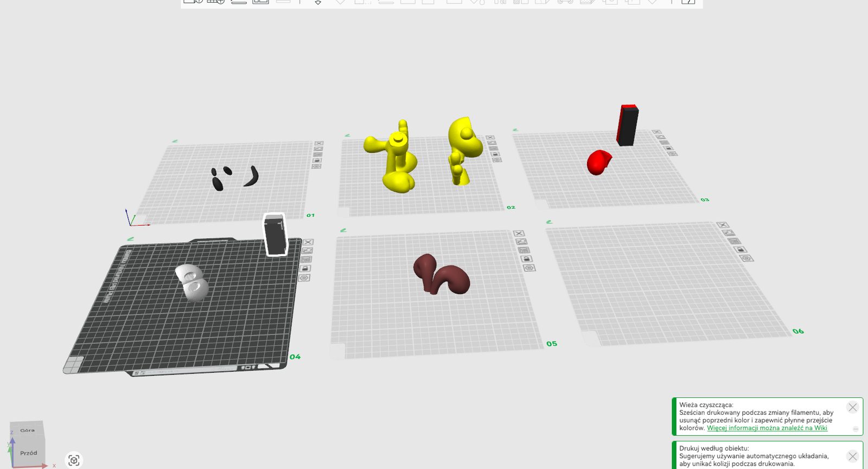Toggle the lock on plate 06
868x469 pixels.
click(739, 250)
